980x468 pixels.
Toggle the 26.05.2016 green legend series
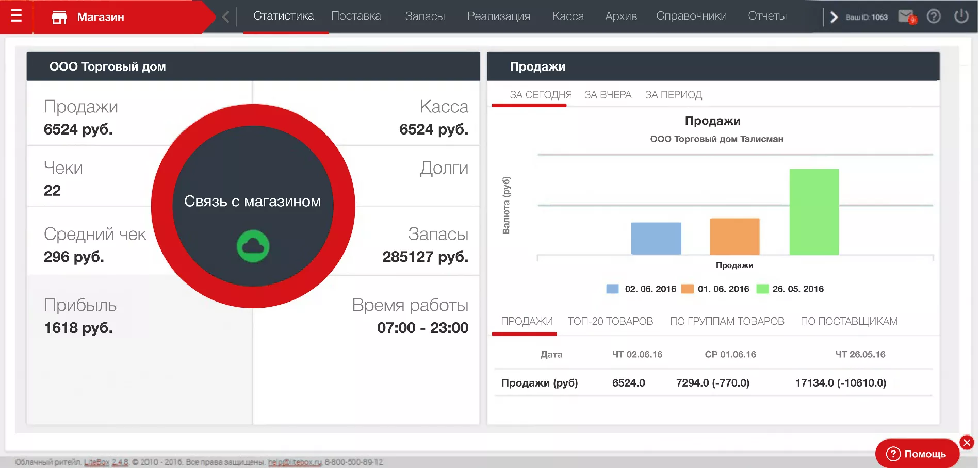click(x=790, y=289)
